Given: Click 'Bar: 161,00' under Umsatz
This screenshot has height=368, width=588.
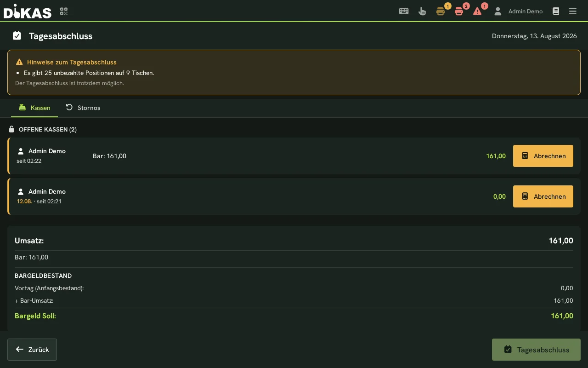Looking at the screenshot, I should (31, 257).
